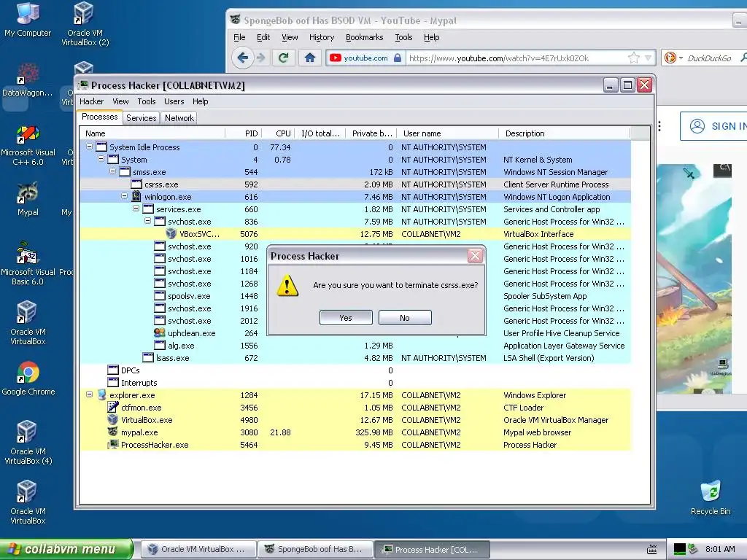This screenshot has height=560, width=747.
Task: Cancel termination by clicking No
Action: click(405, 318)
